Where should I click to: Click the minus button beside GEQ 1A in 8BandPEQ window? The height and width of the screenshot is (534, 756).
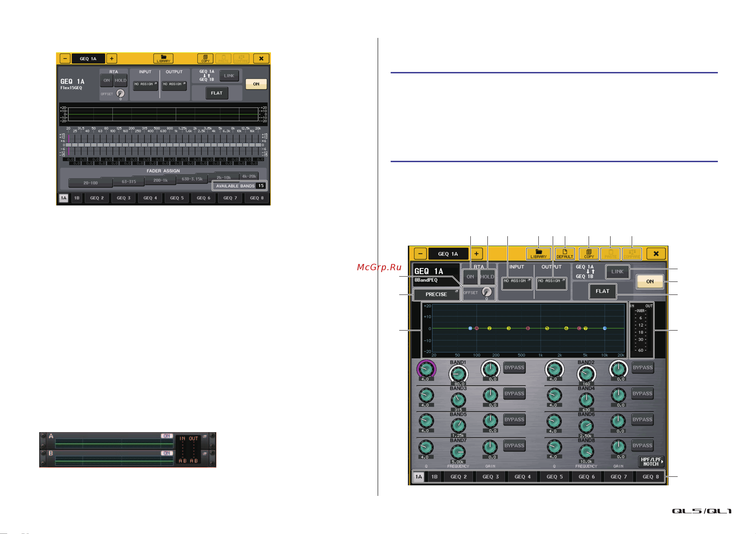[x=421, y=254]
